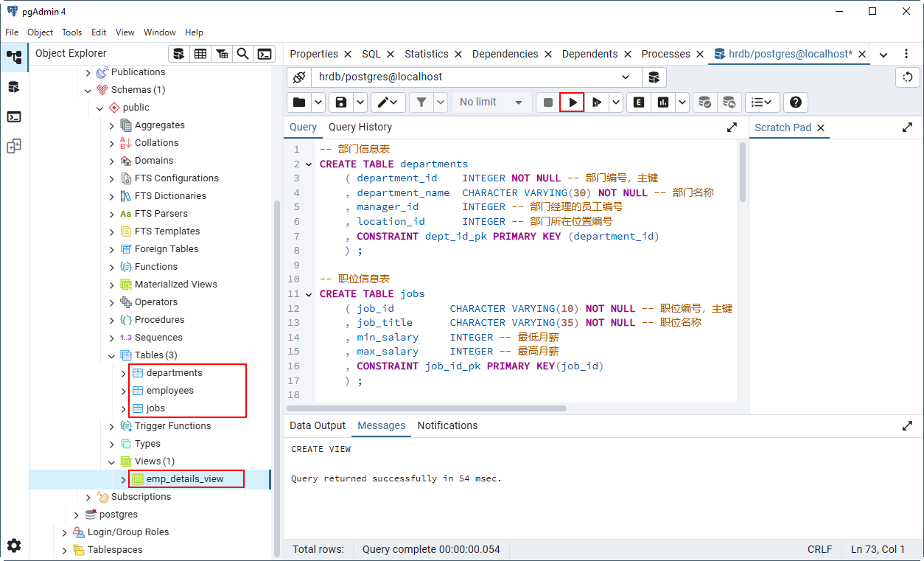The width and height of the screenshot is (924, 561).
Task: Show the Notifications tab
Action: (447, 425)
